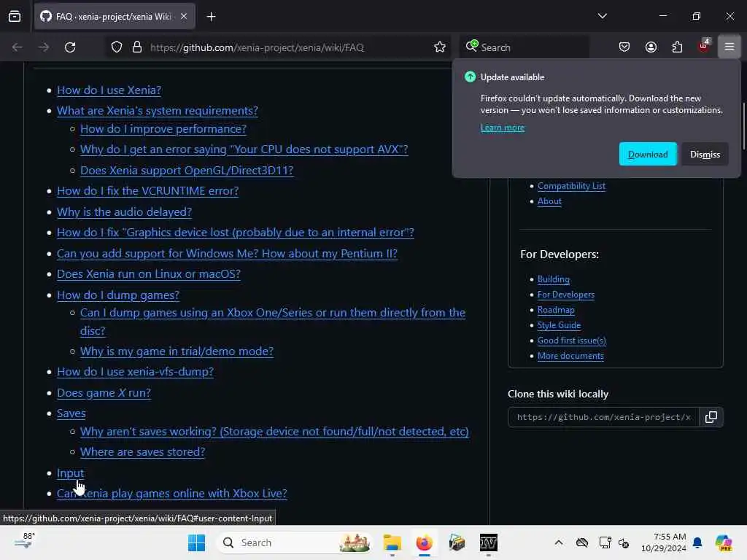The height and width of the screenshot is (560, 747).
Task: Open the weather widget showing 88°
Action: 24,542
